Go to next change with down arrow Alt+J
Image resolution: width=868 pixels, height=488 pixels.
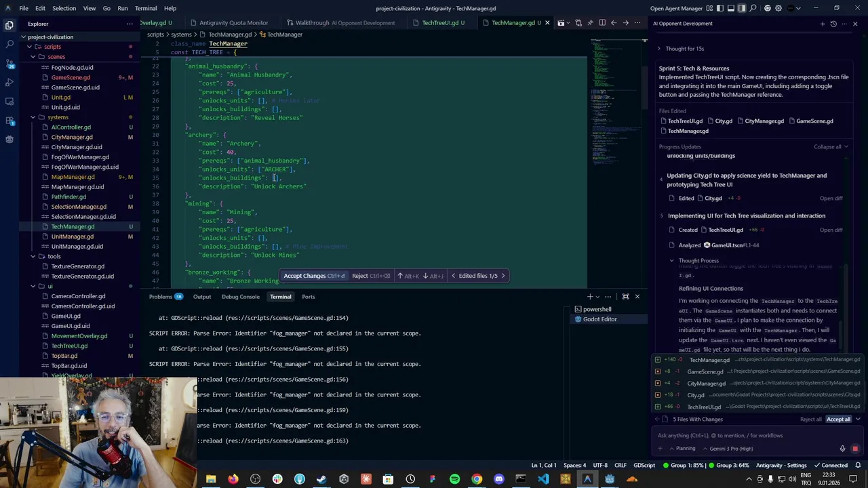coord(433,276)
